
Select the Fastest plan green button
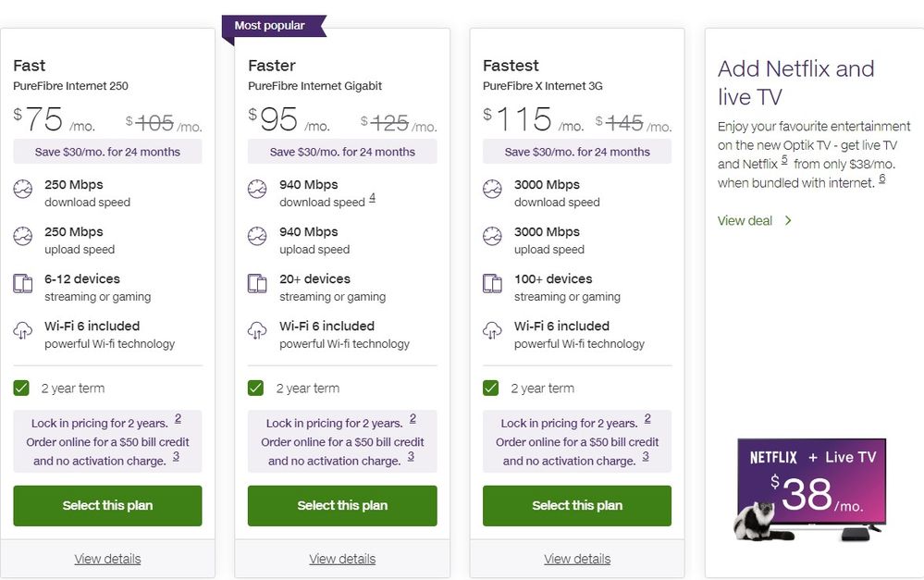[x=577, y=505]
